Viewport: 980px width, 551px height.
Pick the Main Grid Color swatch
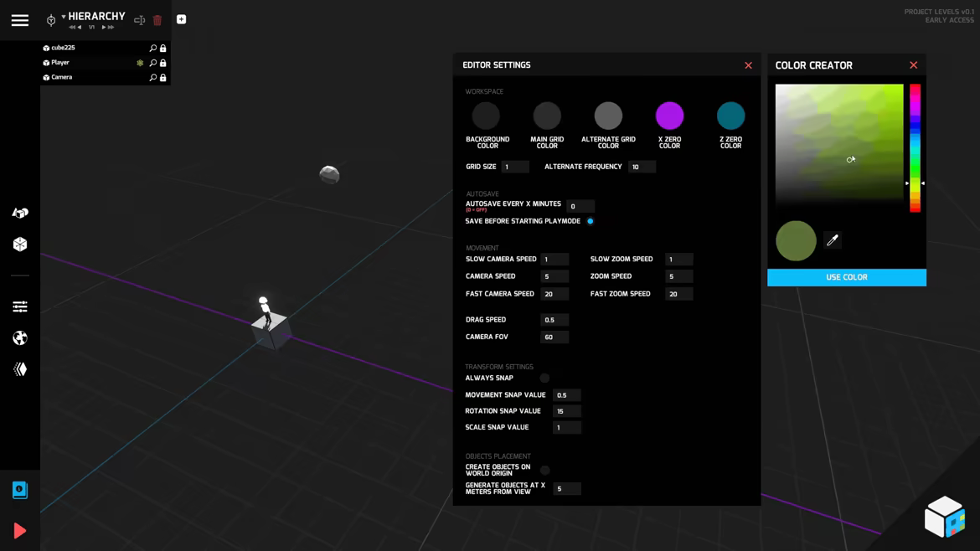547,116
